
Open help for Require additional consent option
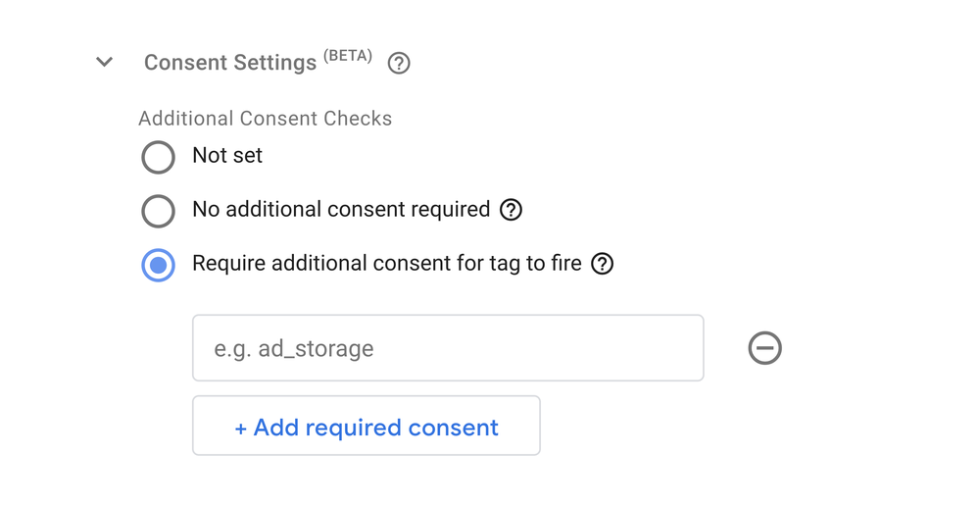[603, 264]
